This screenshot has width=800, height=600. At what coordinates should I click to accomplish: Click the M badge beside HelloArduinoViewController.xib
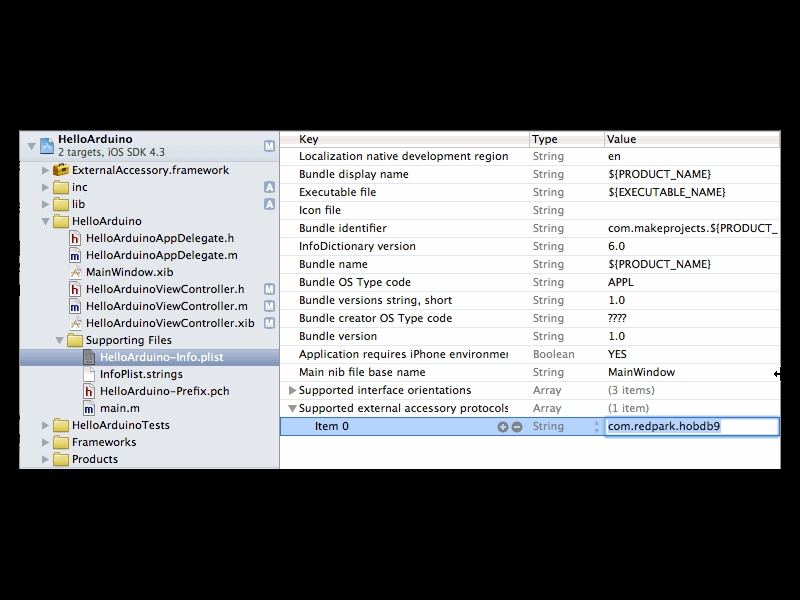[x=269, y=323]
